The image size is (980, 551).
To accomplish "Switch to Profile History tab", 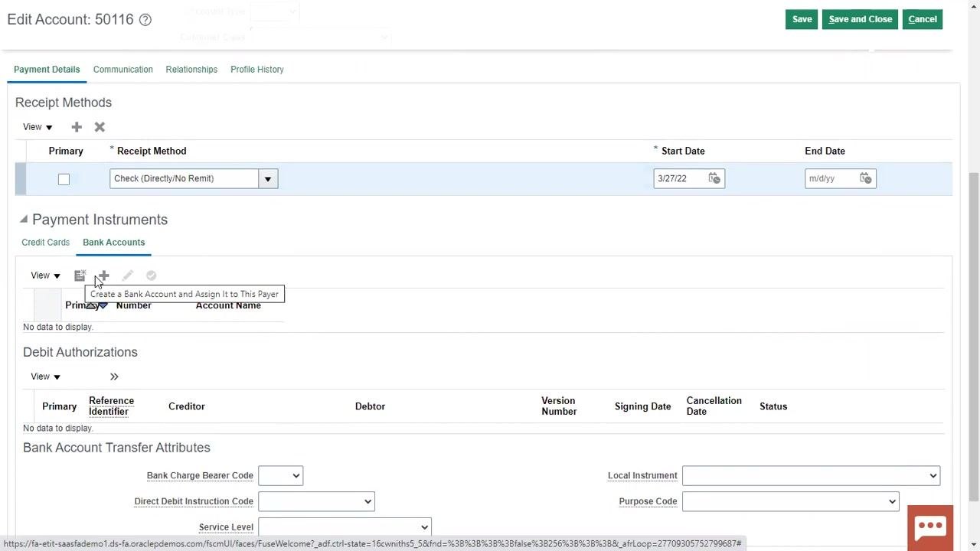I will point(257,70).
